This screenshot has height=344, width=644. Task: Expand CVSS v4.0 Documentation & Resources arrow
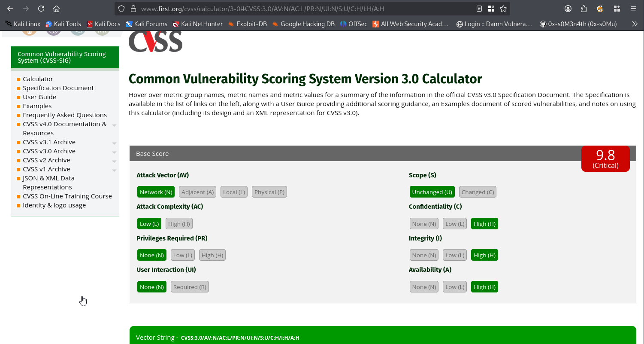(x=114, y=125)
